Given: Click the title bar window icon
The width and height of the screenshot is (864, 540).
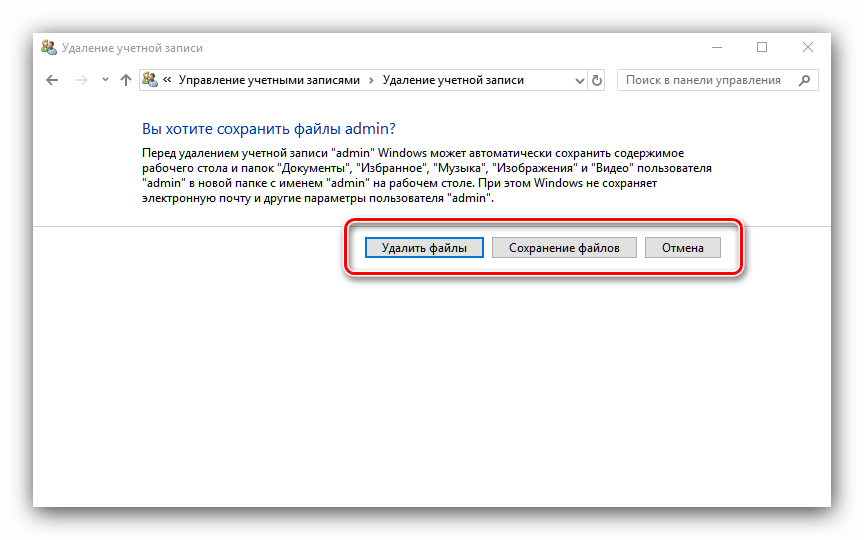Looking at the screenshot, I should click(49, 48).
